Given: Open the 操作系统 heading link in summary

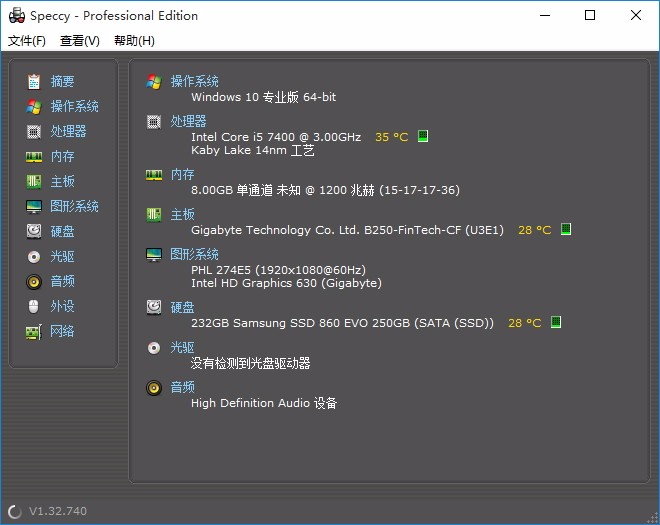Looking at the screenshot, I should [194, 81].
